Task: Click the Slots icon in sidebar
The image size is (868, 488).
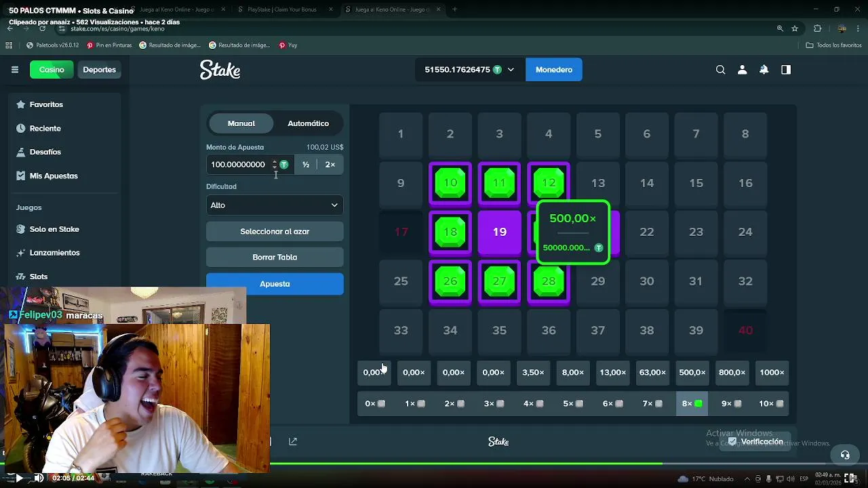Action: pos(20,277)
